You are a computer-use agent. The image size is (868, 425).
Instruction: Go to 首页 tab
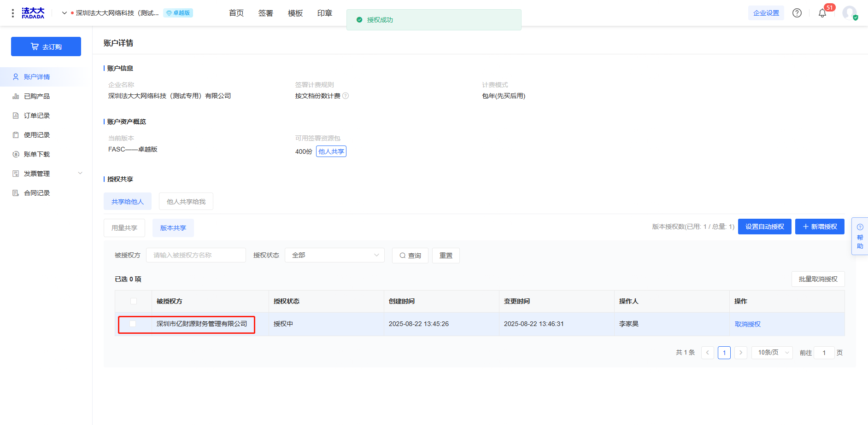click(x=236, y=13)
